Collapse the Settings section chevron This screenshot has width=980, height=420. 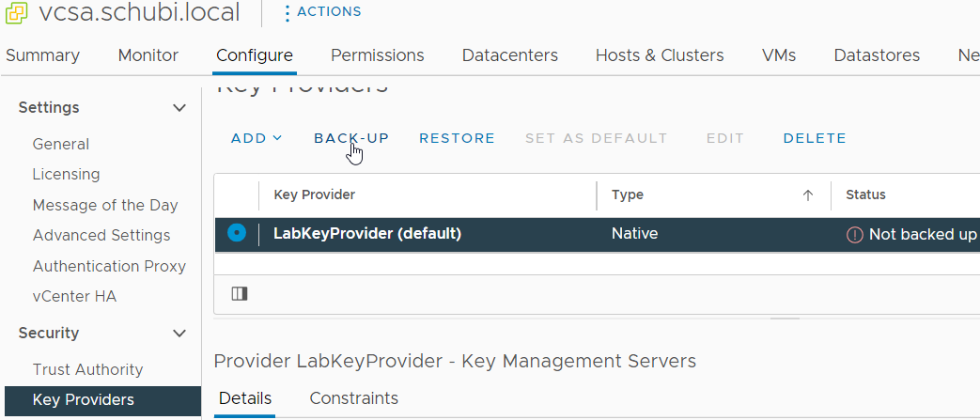179,108
